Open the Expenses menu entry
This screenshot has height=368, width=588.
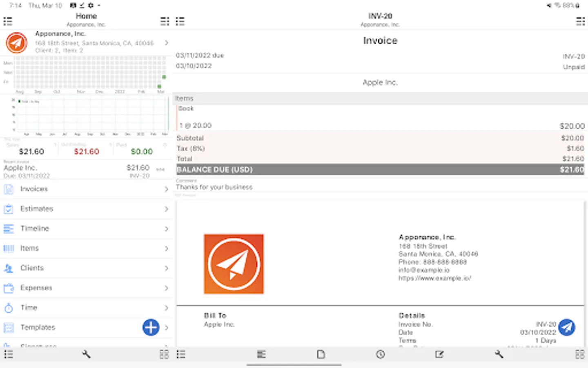coord(86,288)
